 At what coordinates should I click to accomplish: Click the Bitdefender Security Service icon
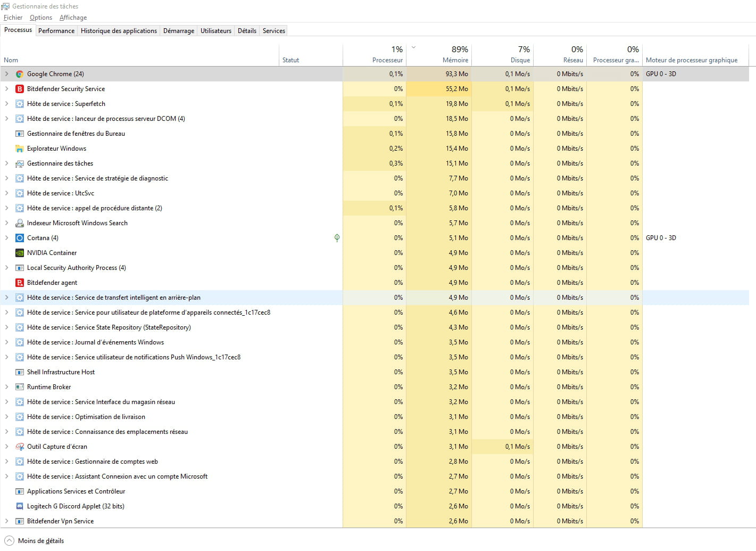click(x=20, y=89)
